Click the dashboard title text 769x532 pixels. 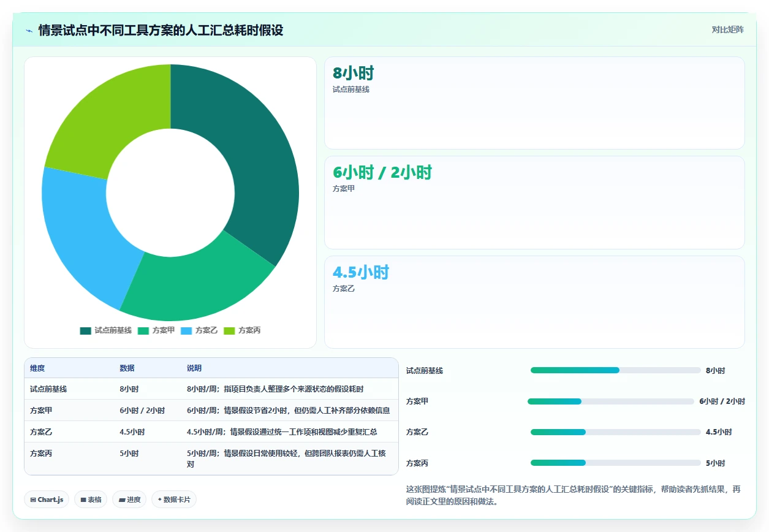[161, 30]
